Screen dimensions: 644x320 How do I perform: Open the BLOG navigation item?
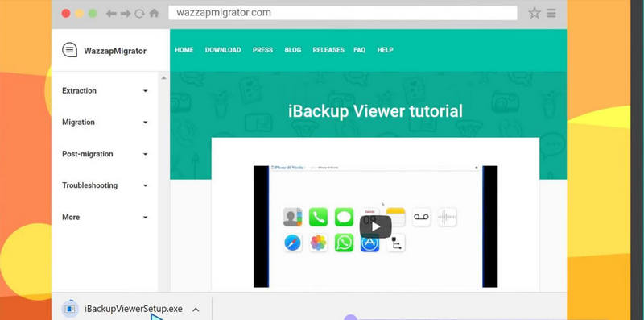(x=293, y=50)
